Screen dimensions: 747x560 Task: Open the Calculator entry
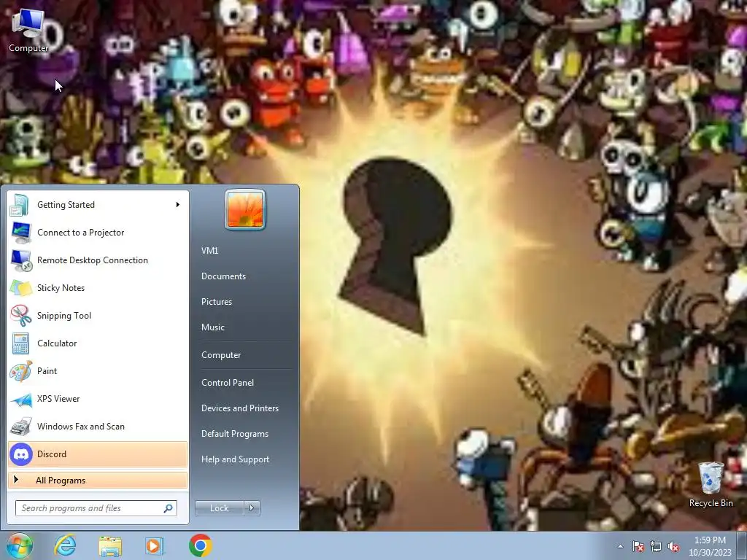pyautogui.click(x=98, y=343)
